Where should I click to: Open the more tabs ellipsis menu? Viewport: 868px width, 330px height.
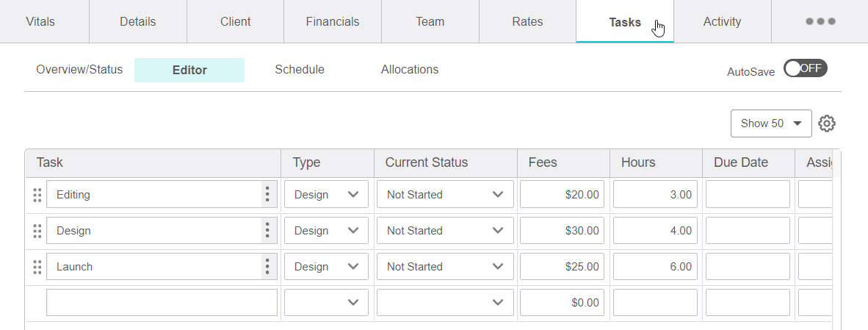[x=820, y=21]
